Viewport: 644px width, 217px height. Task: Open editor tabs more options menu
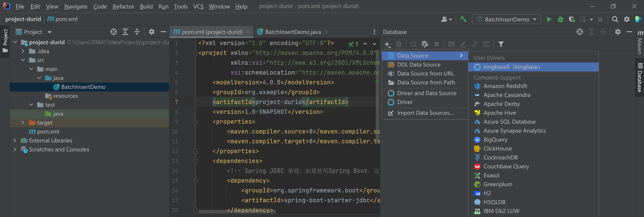374,32
